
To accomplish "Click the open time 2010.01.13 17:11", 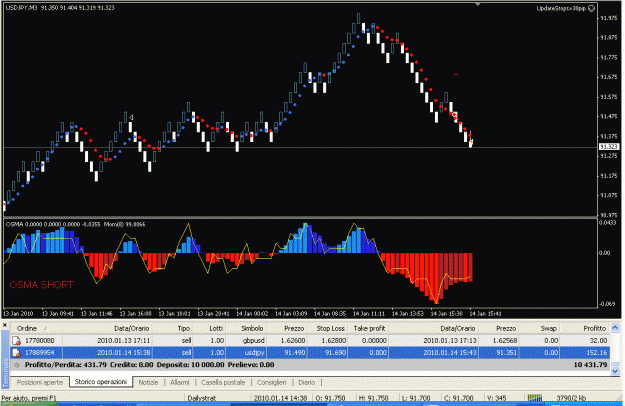I will 124,341.
